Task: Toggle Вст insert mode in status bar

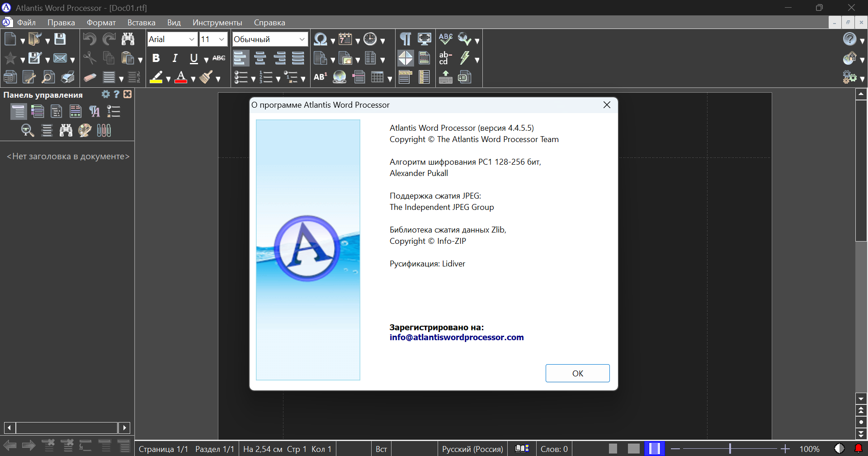Action: [381, 449]
